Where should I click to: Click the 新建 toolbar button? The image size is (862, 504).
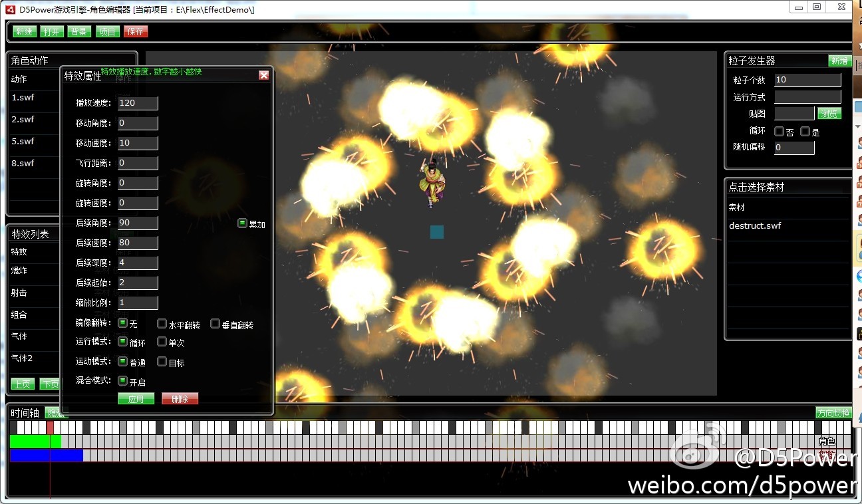[25, 31]
